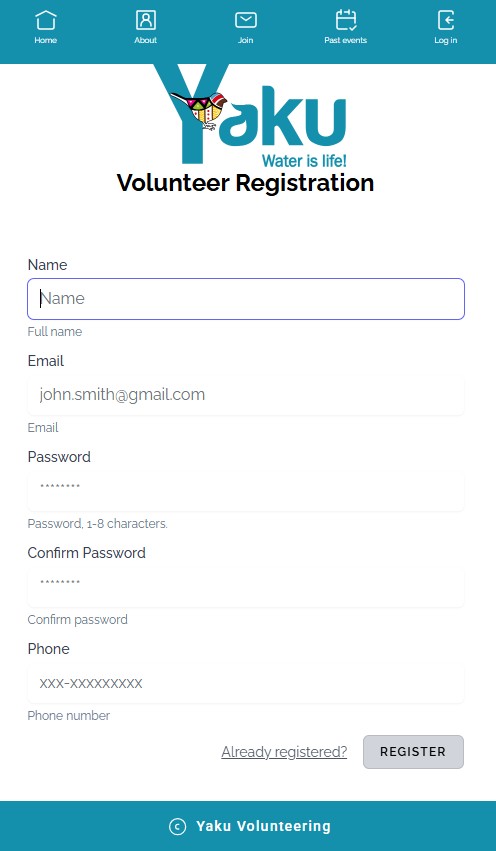Select the Join envelope icon
Screen dimensions: 496x851
click(246, 20)
